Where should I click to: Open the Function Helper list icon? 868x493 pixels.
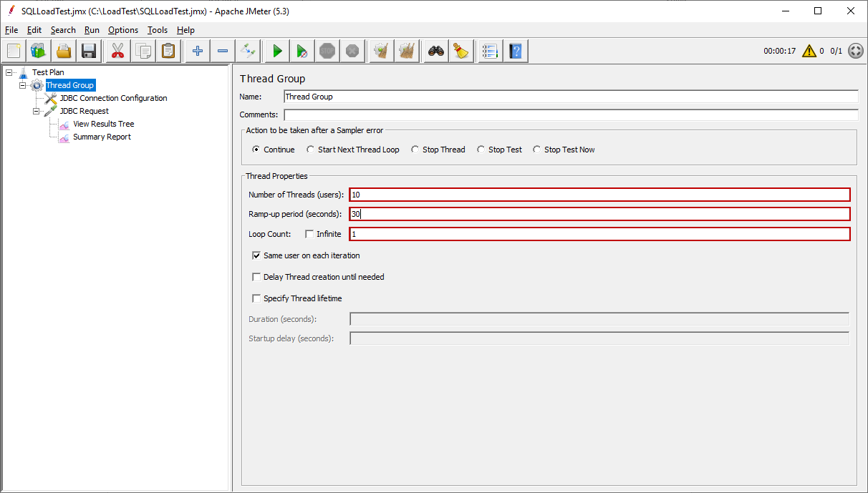click(491, 51)
